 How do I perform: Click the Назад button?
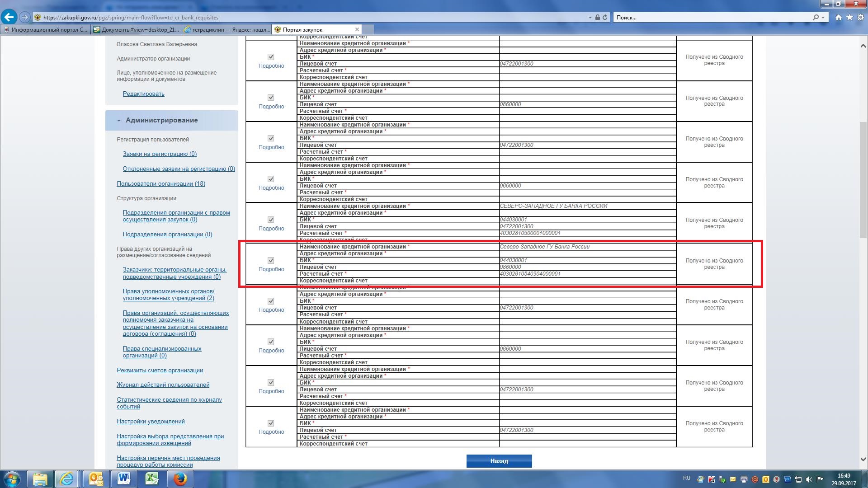(x=499, y=461)
